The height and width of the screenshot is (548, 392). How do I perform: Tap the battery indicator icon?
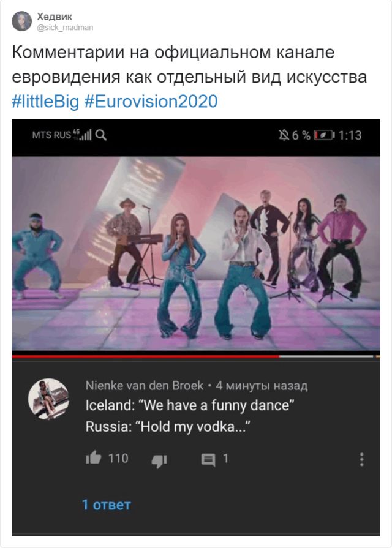click(323, 135)
